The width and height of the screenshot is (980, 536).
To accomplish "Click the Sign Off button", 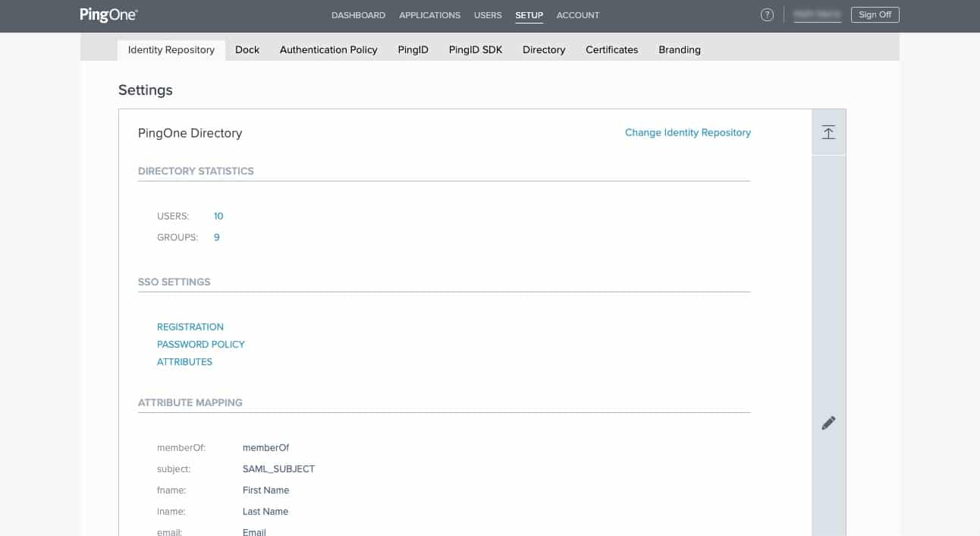I will tap(875, 14).
